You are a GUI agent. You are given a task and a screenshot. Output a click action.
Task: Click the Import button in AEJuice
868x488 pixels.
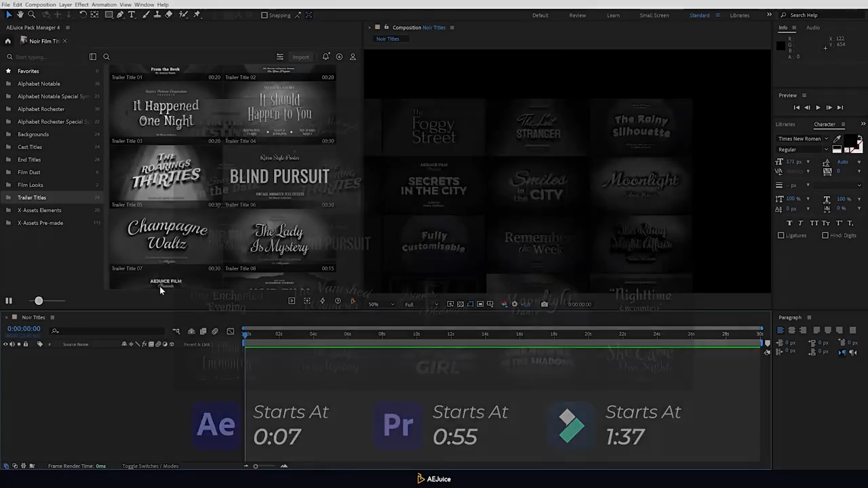[300, 57]
